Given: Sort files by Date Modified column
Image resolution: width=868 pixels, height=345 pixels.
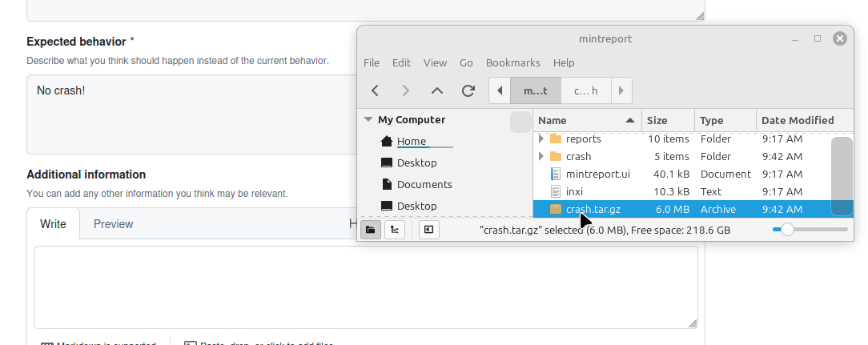Looking at the screenshot, I should [x=798, y=120].
